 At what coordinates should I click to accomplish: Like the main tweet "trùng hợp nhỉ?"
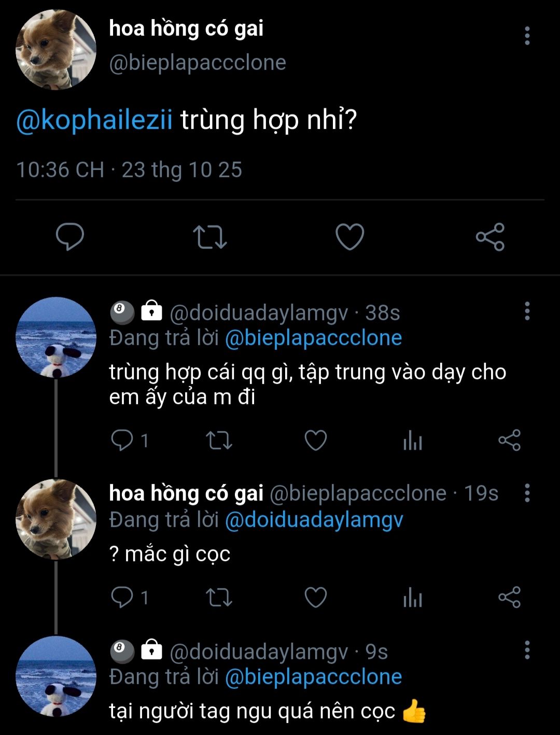click(x=350, y=237)
